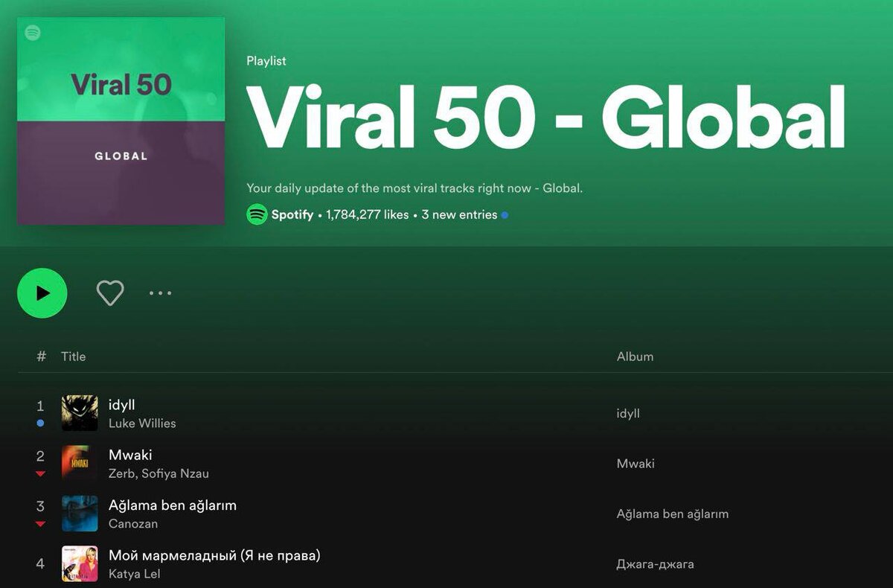Click the Album column header
The height and width of the screenshot is (588, 893).
click(x=635, y=357)
